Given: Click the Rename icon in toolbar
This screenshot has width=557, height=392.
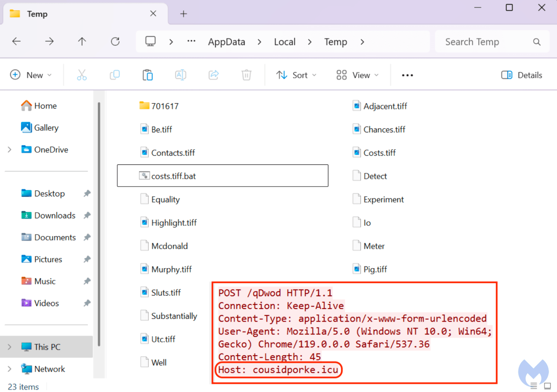Looking at the screenshot, I should click(x=181, y=75).
